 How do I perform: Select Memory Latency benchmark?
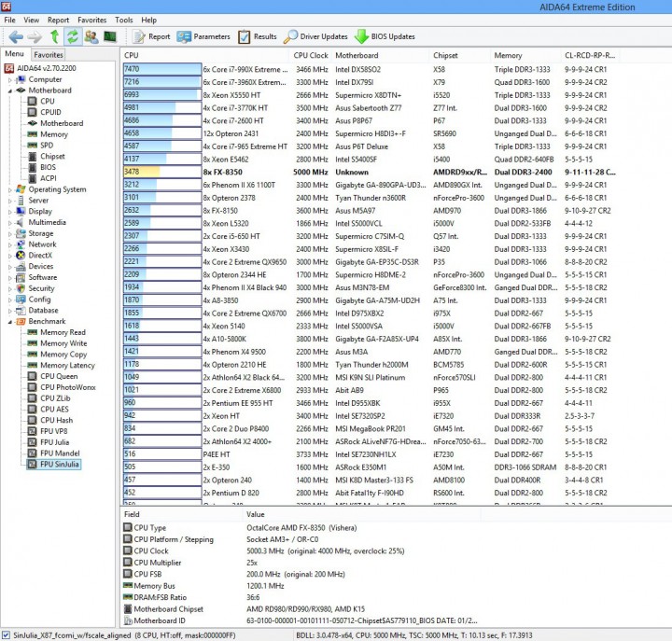62,366
